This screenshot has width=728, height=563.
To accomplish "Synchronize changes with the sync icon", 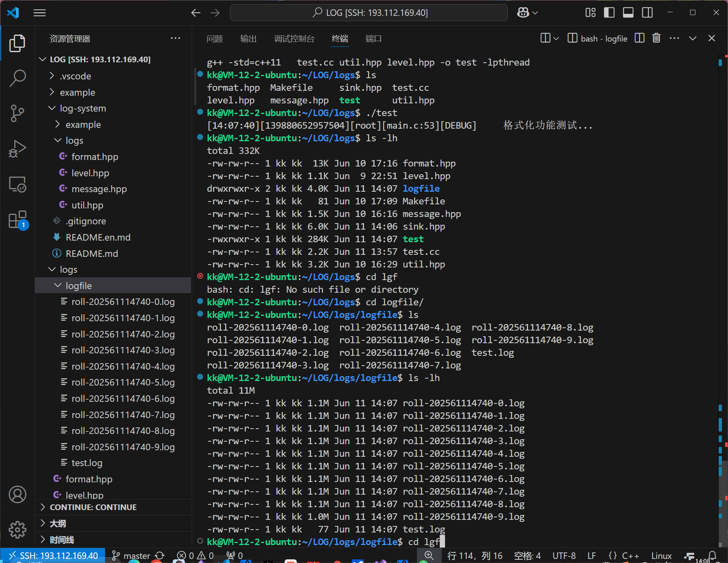I will 160,556.
